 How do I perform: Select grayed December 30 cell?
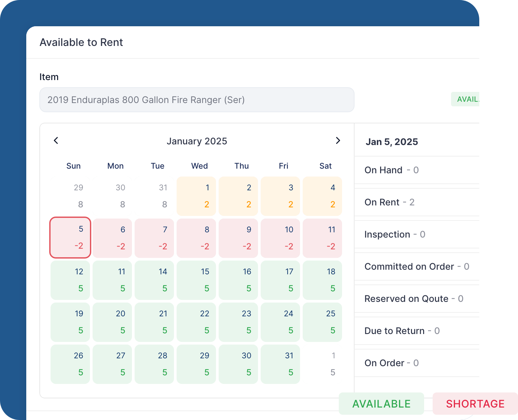click(x=112, y=196)
